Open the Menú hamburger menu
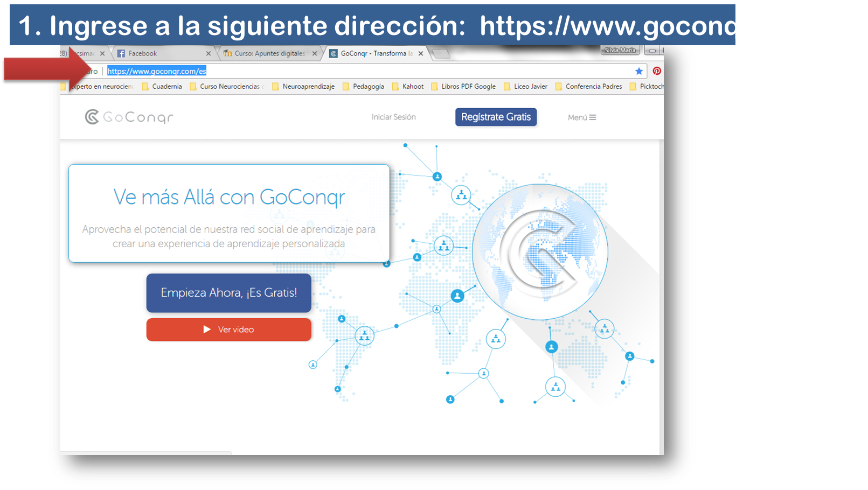Screen dimensions: 868x490 (582, 117)
